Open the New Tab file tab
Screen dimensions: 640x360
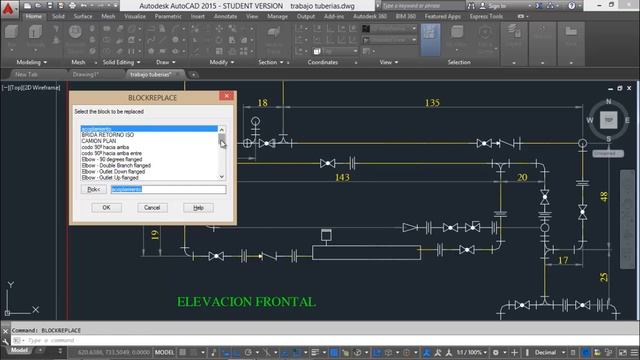point(26,75)
